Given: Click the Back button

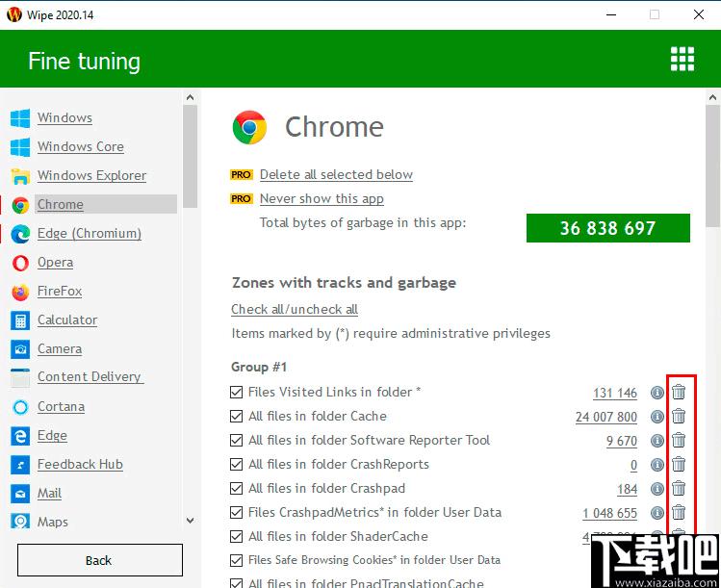Looking at the screenshot, I should pos(100,560).
